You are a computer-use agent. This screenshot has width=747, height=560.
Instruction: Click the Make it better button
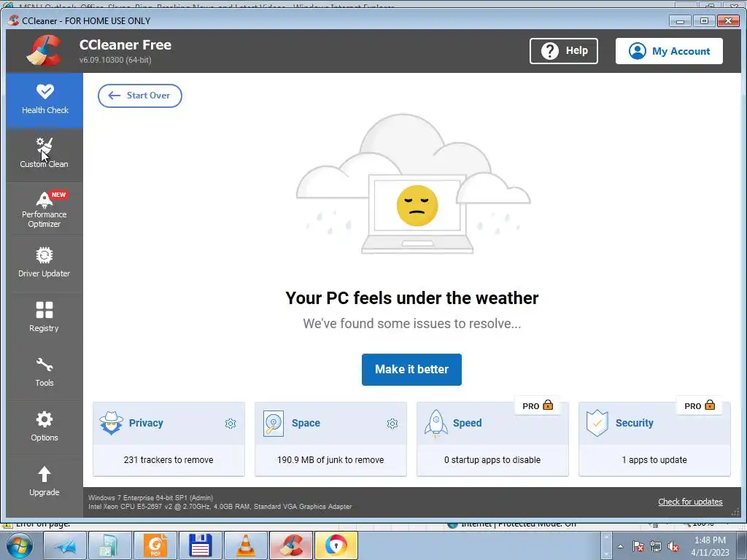[x=411, y=370]
